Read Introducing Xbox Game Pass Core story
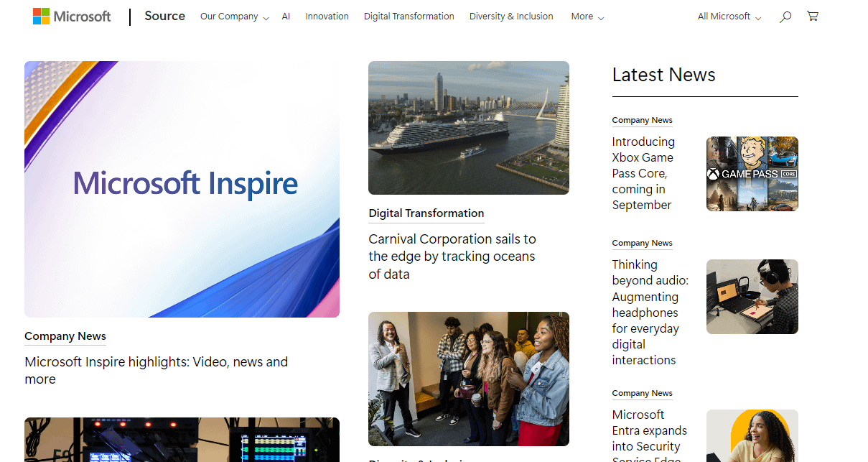 (x=643, y=173)
